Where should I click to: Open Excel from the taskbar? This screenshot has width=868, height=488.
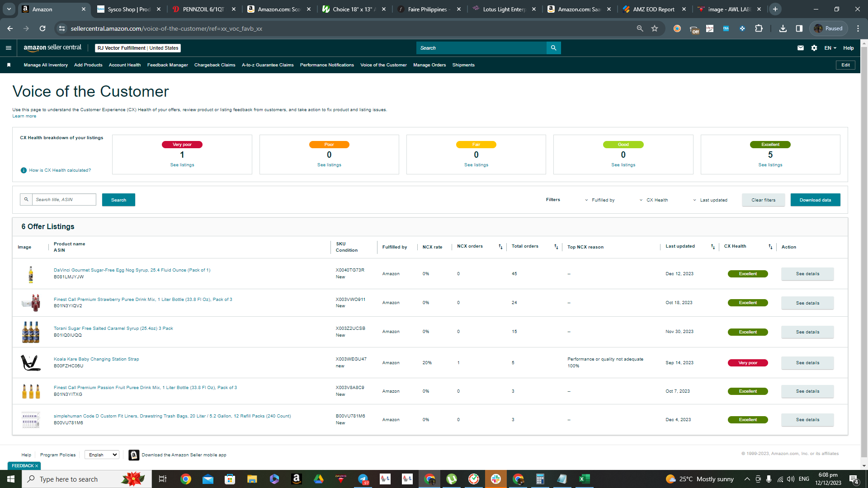[584, 479]
